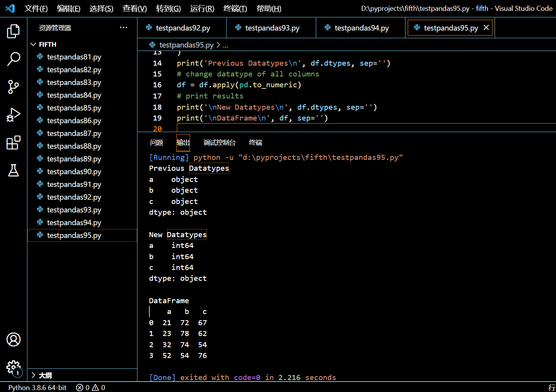Screen dimensions: 556x392
Task: Open testpandas83.py in the explorer
Action: (x=82, y=83)
